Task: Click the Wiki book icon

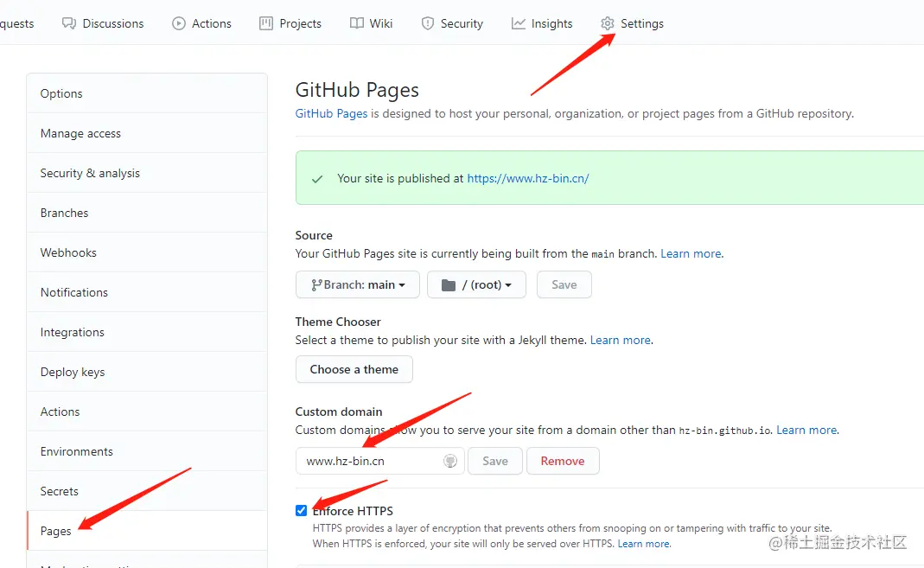Action: coord(356,23)
